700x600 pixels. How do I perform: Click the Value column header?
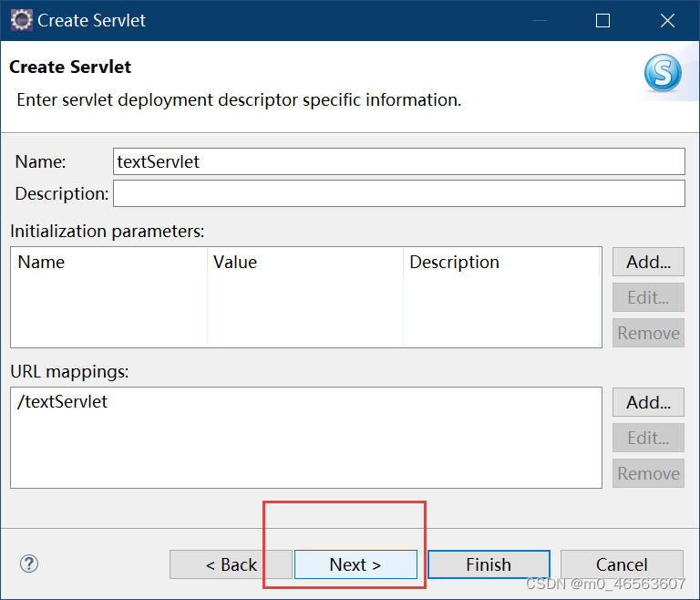click(235, 263)
